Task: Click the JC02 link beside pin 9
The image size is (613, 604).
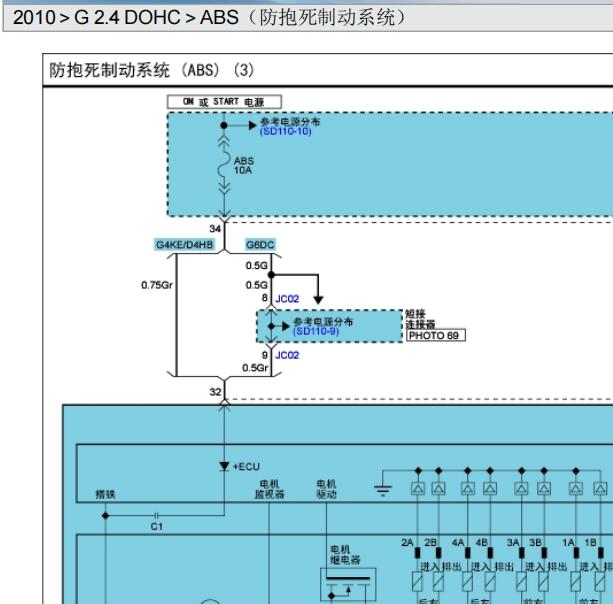Action: click(x=287, y=355)
